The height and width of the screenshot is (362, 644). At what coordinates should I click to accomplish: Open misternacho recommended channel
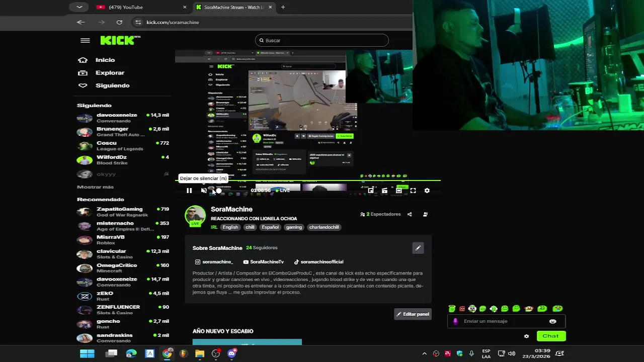pos(123,226)
